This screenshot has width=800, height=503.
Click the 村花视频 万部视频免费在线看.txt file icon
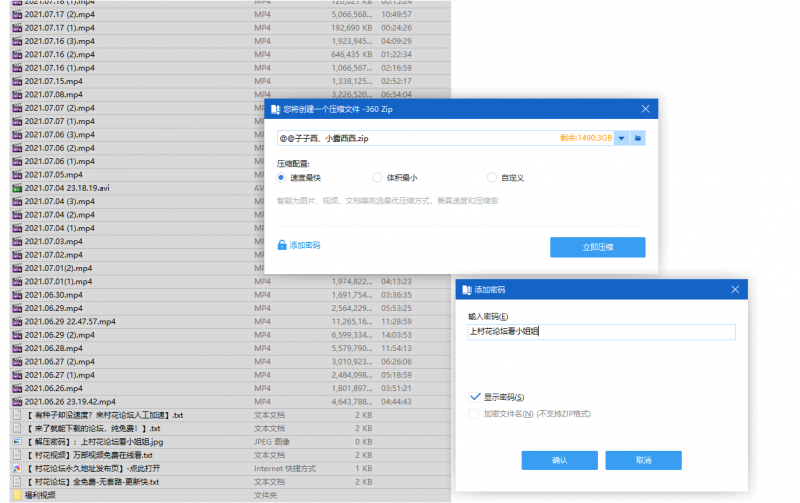(x=17, y=455)
